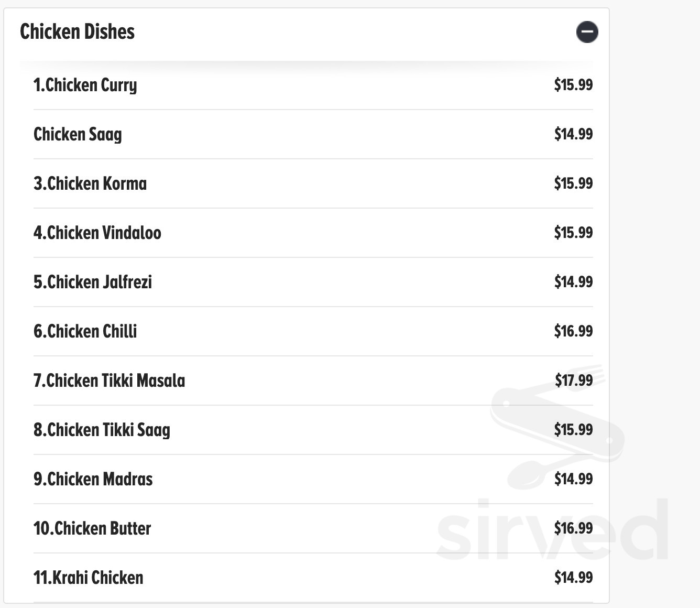
Task: Select 6.Chicken Chilli dish
Action: coord(85,331)
